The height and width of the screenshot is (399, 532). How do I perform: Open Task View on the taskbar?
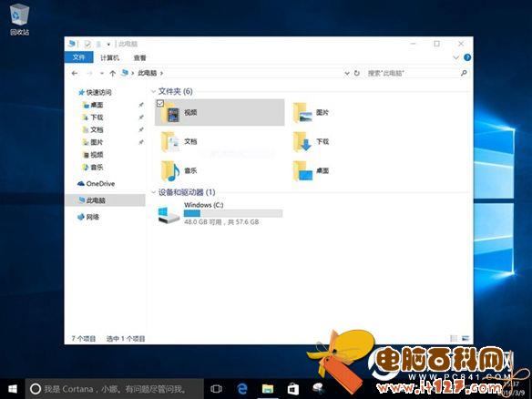click(x=216, y=389)
